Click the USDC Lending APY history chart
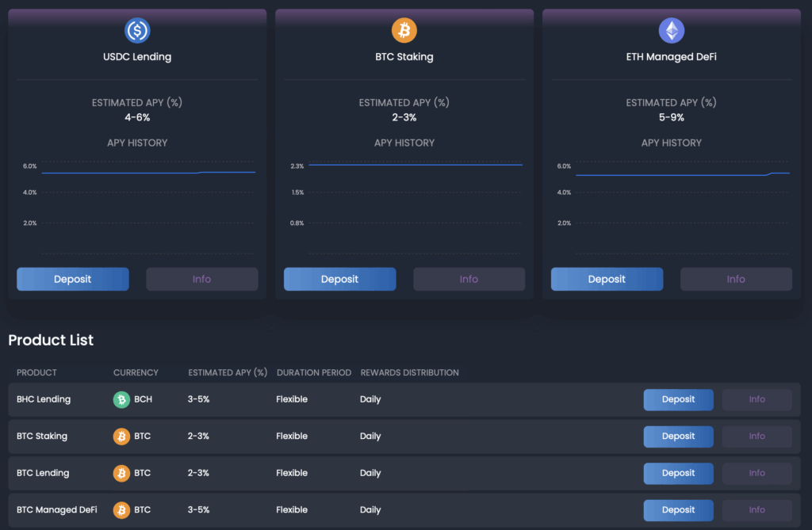The height and width of the screenshot is (530, 812). 138,207
